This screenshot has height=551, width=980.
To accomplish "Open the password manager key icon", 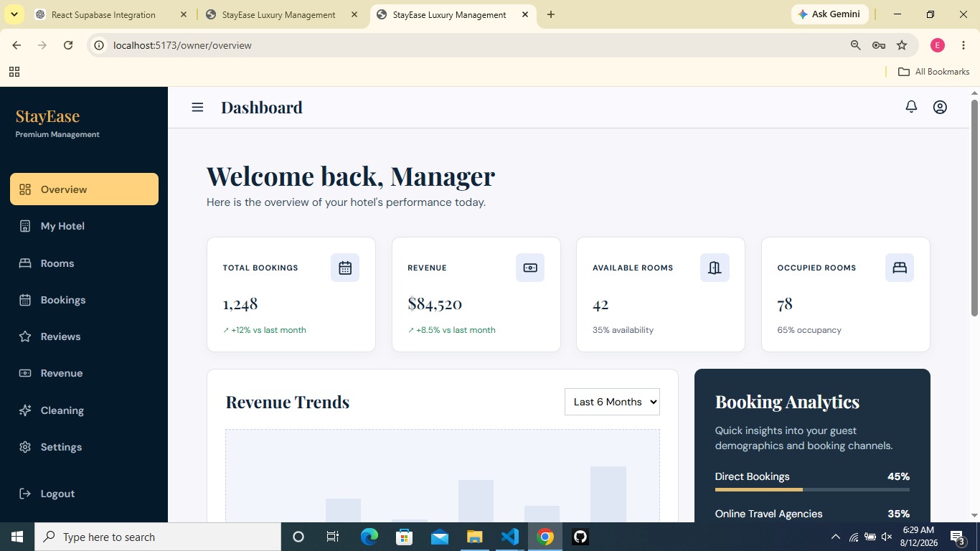I will click(878, 45).
